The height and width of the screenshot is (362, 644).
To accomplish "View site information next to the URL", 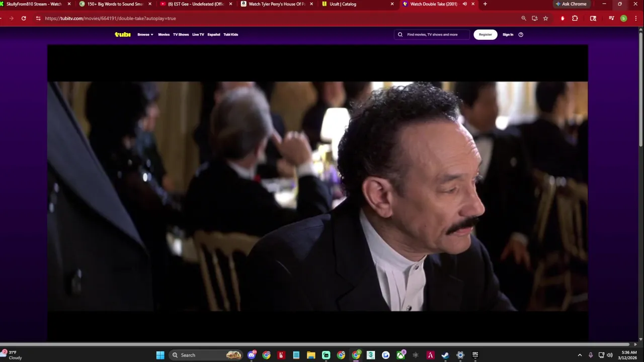I will (38, 18).
